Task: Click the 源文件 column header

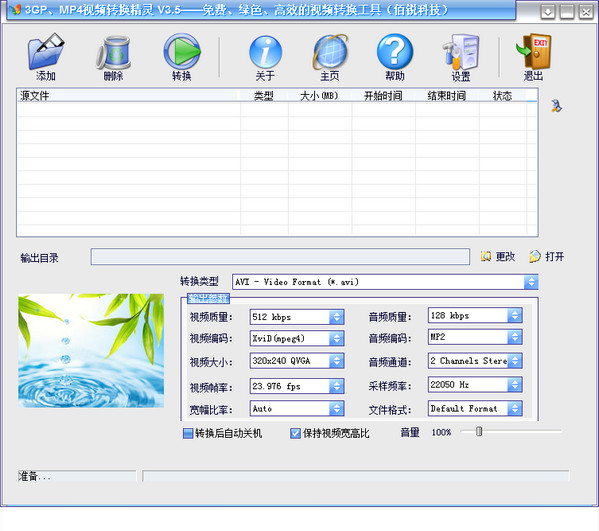Action: tap(128, 96)
